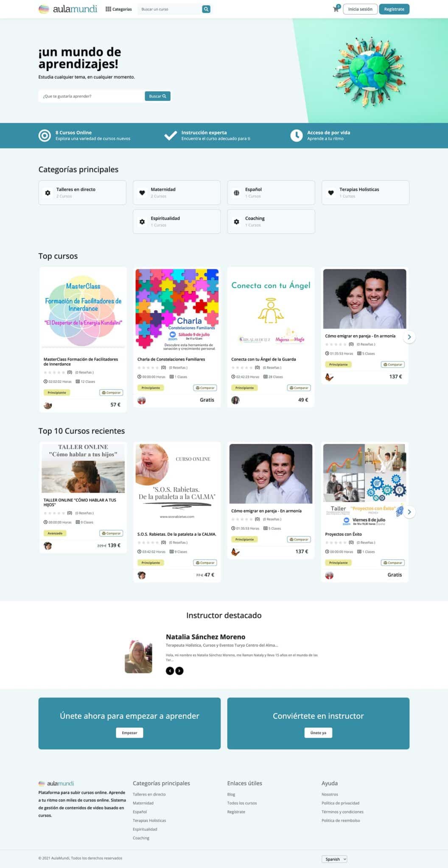
Task: Click the hero Buscar button
Action: pos(157,96)
